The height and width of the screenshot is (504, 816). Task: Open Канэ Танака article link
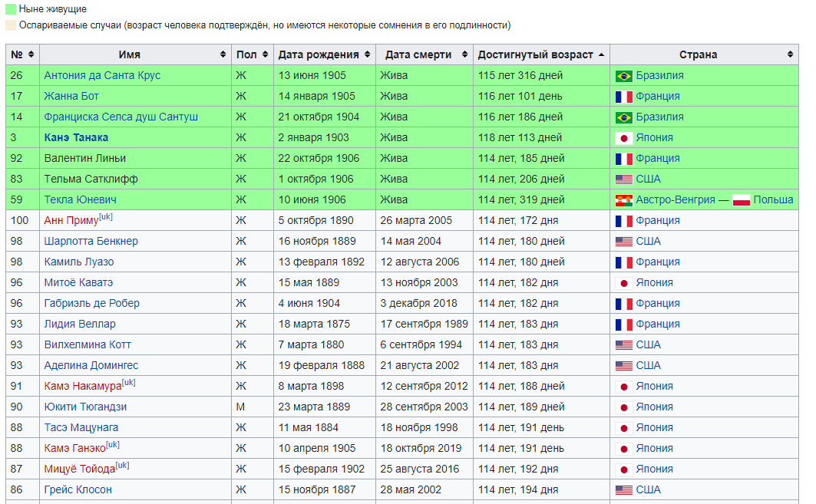coord(76,138)
